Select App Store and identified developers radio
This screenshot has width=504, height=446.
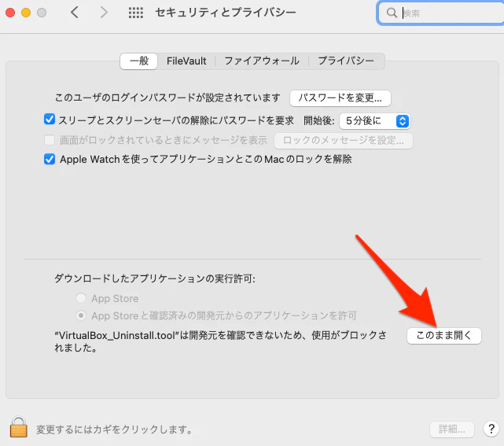[81, 315]
